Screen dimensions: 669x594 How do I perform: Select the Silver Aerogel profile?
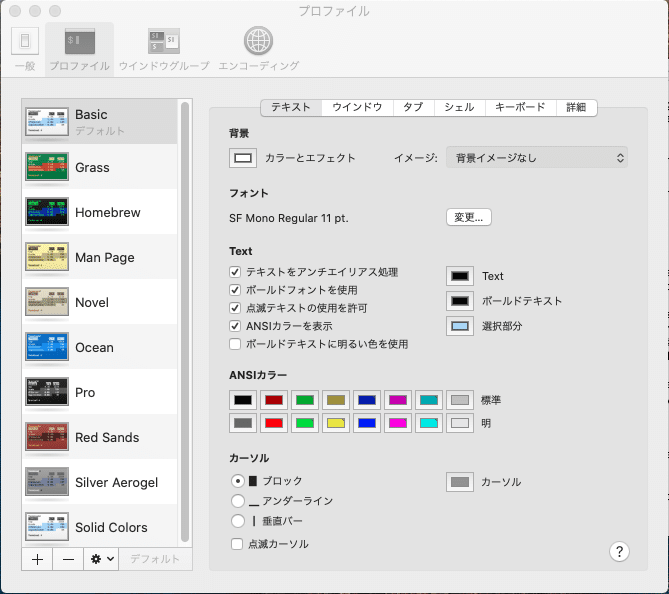click(x=99, y=482)
